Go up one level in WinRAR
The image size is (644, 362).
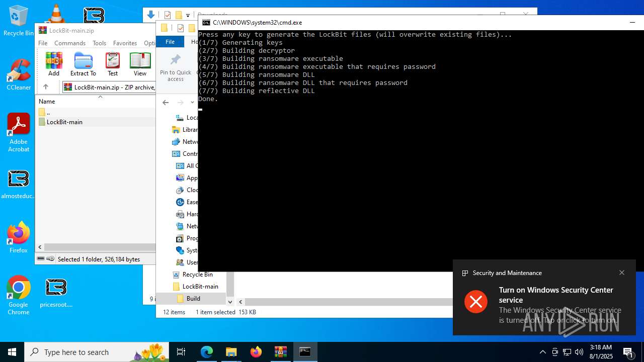46,87
